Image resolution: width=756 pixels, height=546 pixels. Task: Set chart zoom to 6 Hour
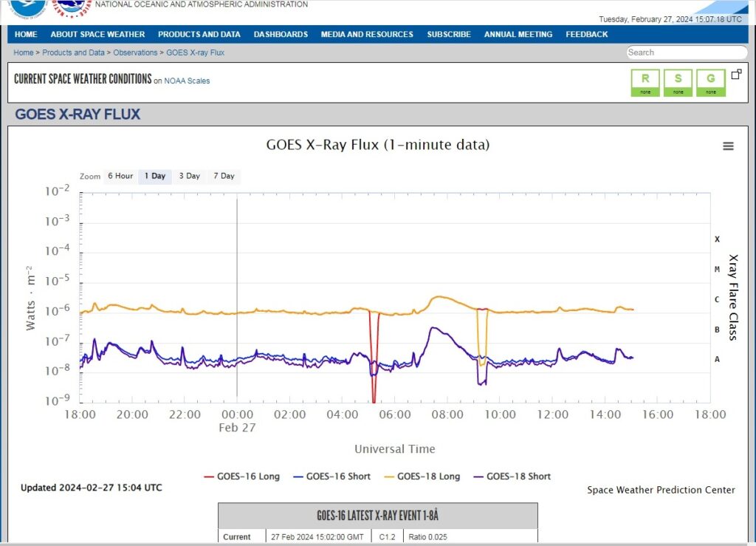[x=120, y=176]
